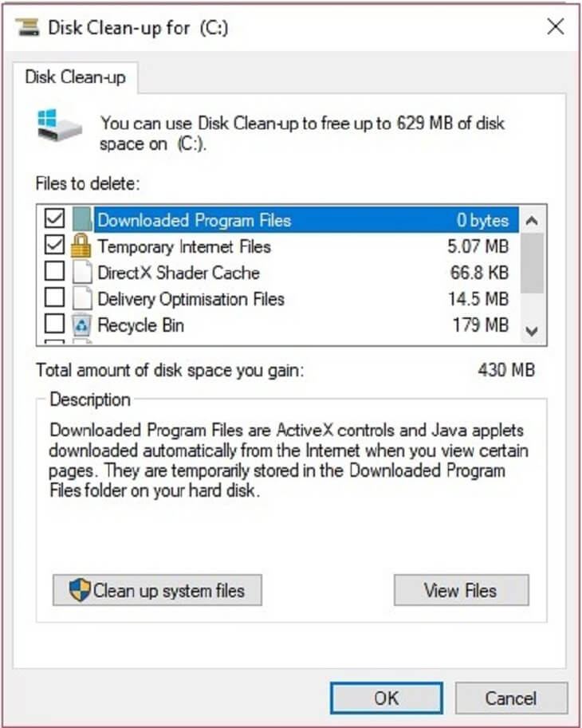The width and height of the screenshot is (582, 728).
Task: Select the Temporary Internet Files list entry
Action: [184, 246]
